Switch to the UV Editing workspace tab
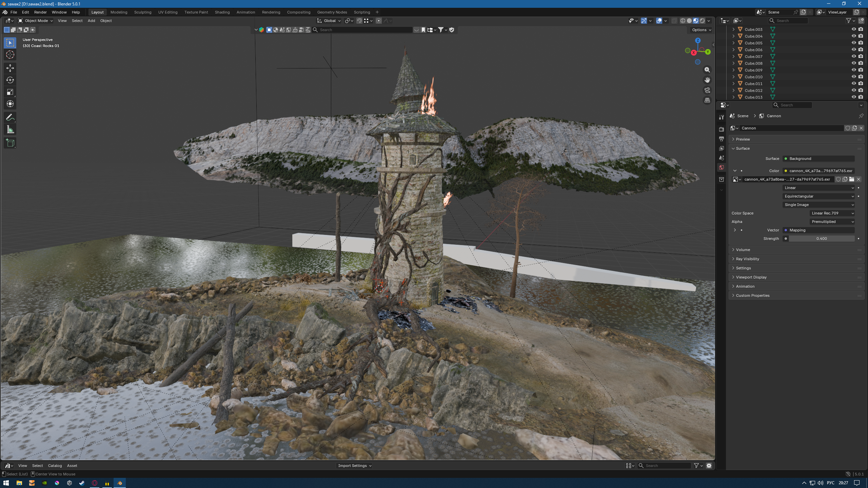Screen dimensions: 868x488 (168, 12)
